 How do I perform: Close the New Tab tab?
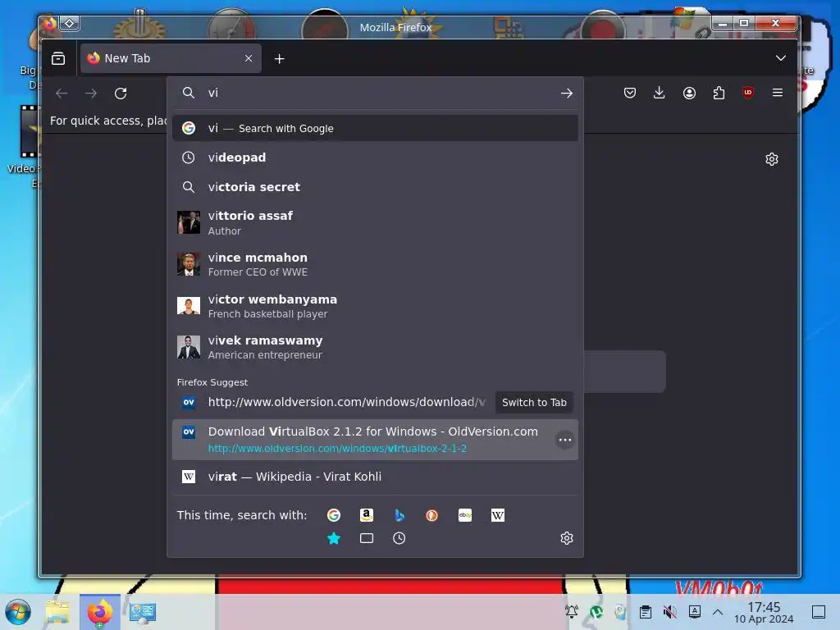[x=249, y=58]
